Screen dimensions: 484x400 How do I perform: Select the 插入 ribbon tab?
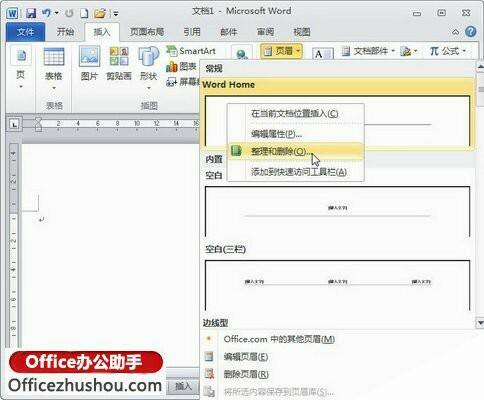(x=102, y=32)
